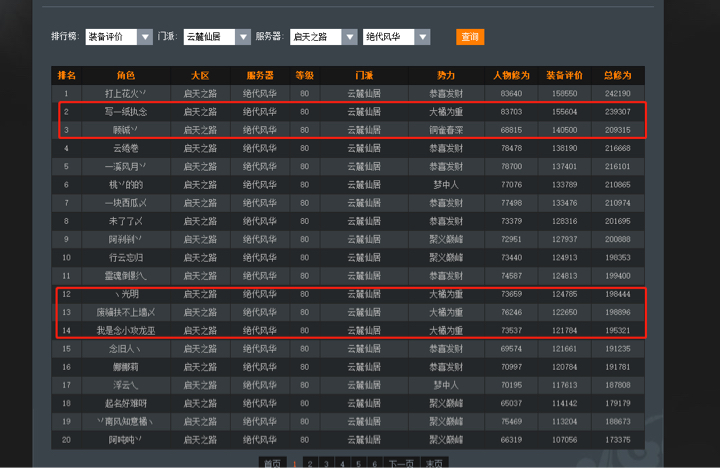Image resolution: width=720 pixels, height=468 pixels.
Task: Select character name 阿吨吨 in rank 20
Action: (x=125, y=440)
